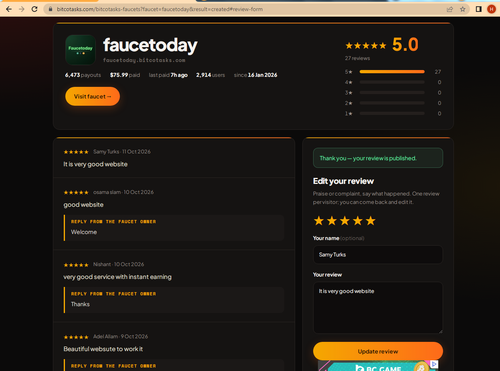The image size is (500, 371).
Task: Select the 4 star rating bar row
Action: [x=393, y=82]
